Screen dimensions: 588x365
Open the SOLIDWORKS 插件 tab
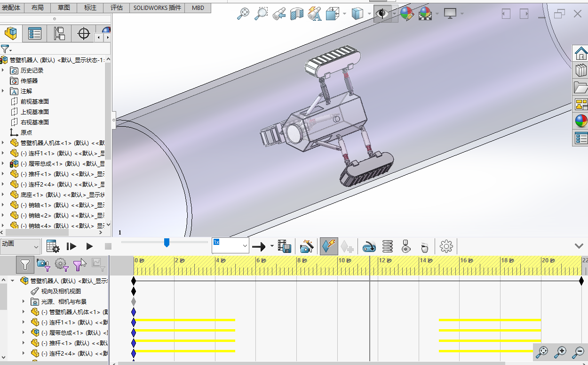click(x=157, y=8)
